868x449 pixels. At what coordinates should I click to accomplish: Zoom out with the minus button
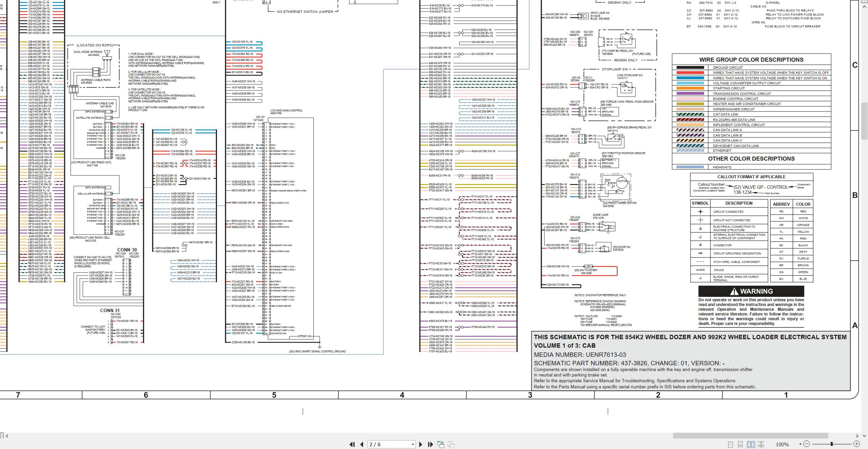point(807,444)
